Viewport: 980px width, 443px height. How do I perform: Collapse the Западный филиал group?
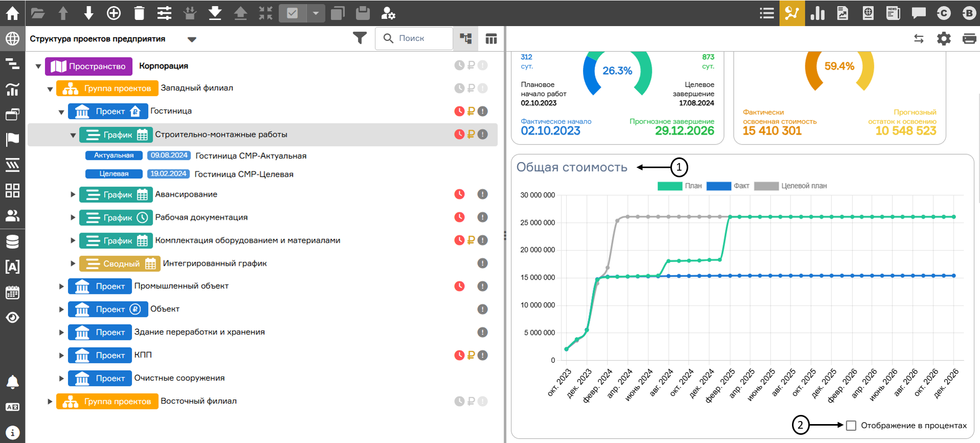click(50, 89)
